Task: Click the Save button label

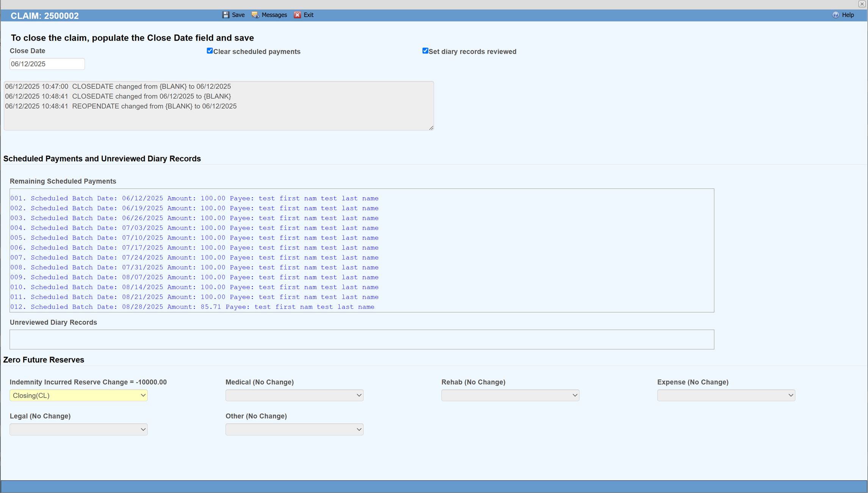Action: (x=238, y=15)
